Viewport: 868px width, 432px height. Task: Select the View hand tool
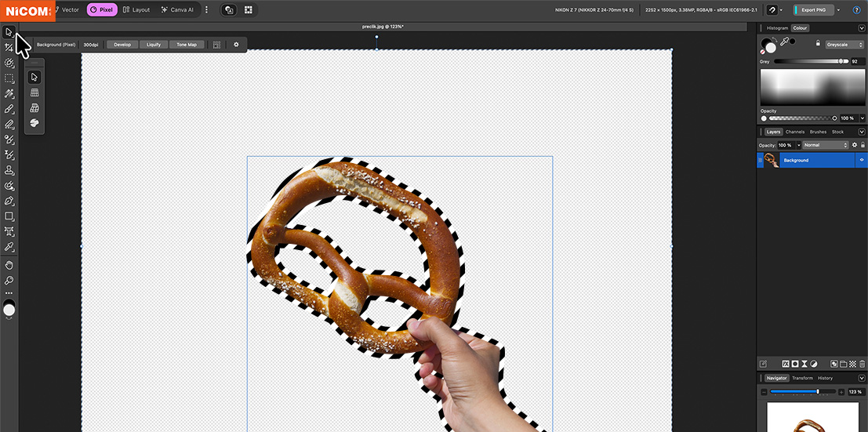click(x=9, y=265)
